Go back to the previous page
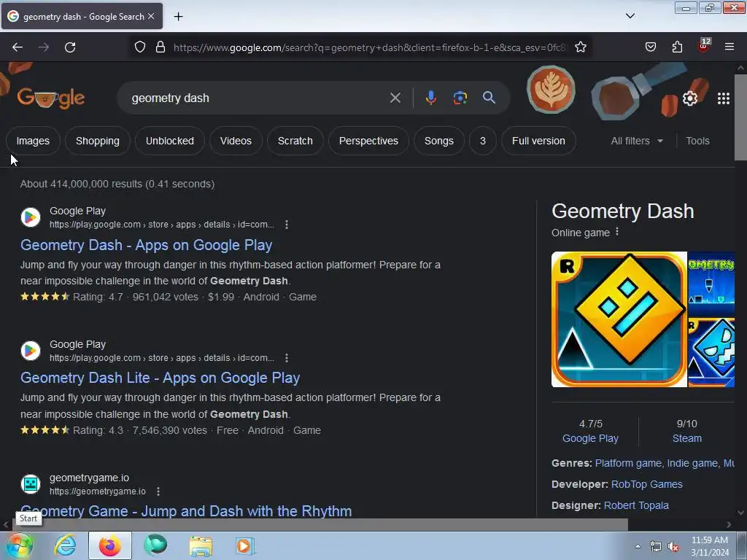Screen dimensions: 747x560 (x=18, y=47)
